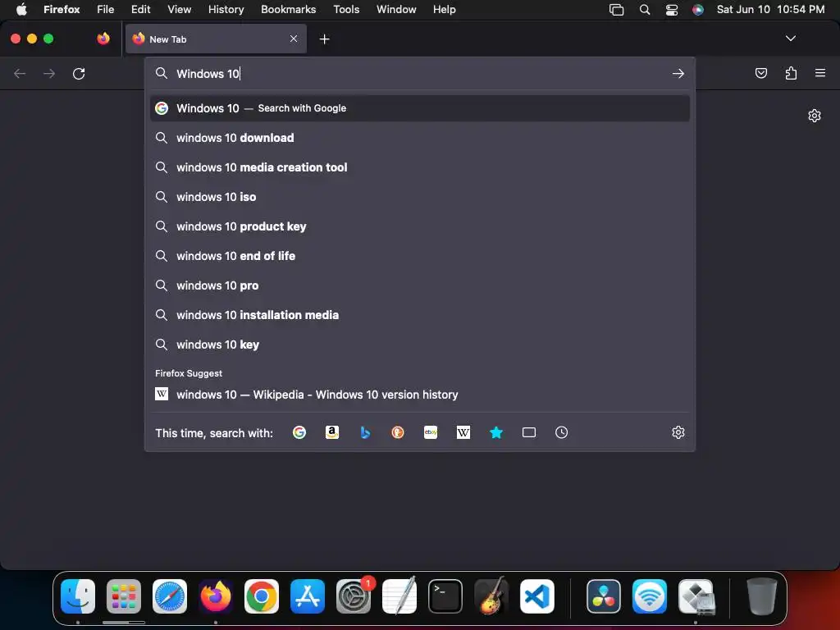Viewport: 840px width, 630px height.
Task: Choose suggestion 'windows 10 pro'
Action: (x=420, y=285)
